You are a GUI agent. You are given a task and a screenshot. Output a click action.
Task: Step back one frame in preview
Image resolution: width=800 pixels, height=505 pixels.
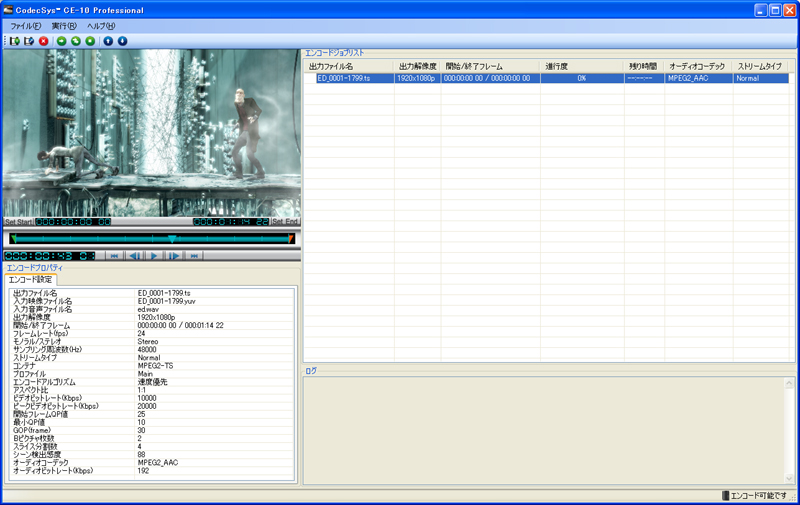[x=134, y=256]
